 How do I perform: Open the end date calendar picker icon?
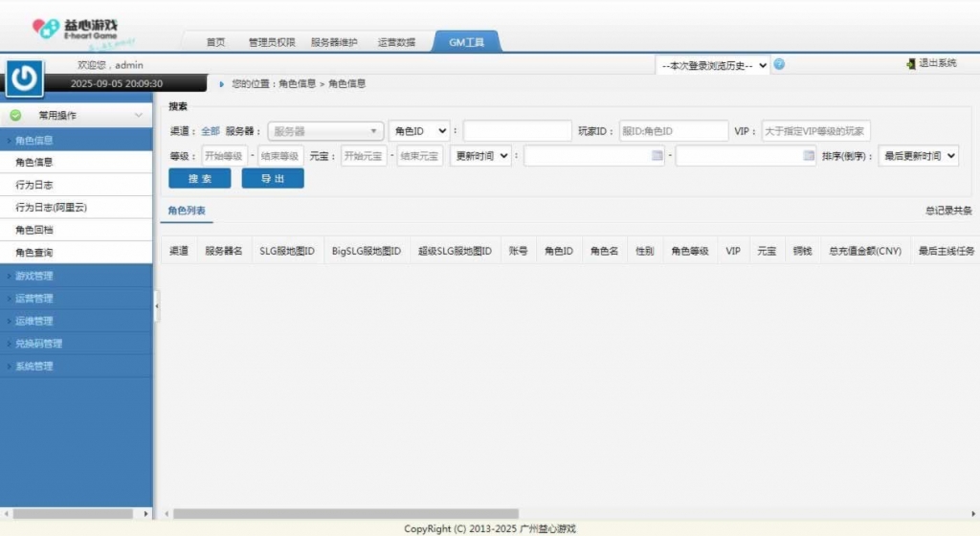(x=809, y=155)
